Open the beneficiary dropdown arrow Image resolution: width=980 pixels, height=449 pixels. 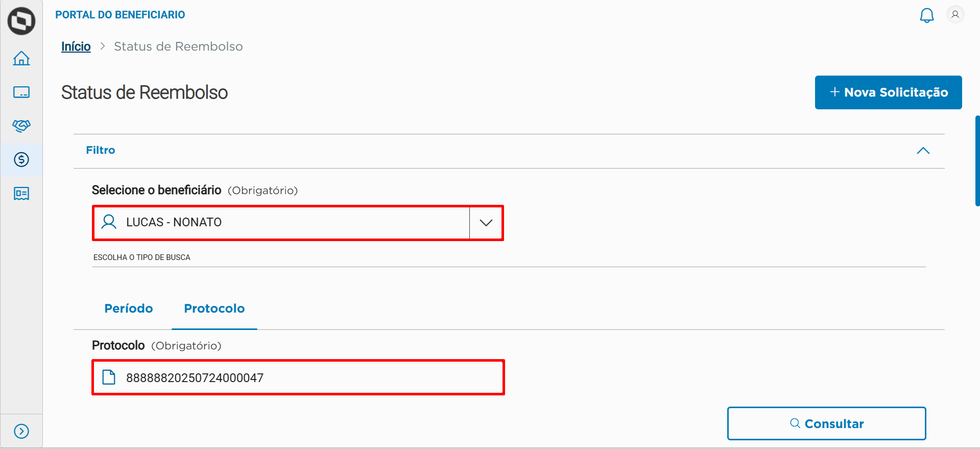(486, 223)
